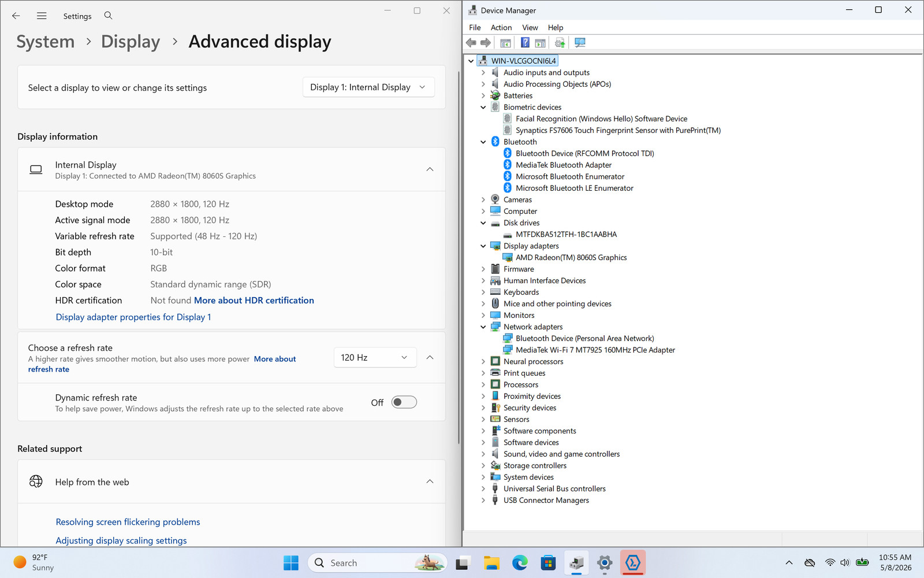Select Bluetooth Device (RFCOMM Protocol TDI)

(x=585, y=153)
